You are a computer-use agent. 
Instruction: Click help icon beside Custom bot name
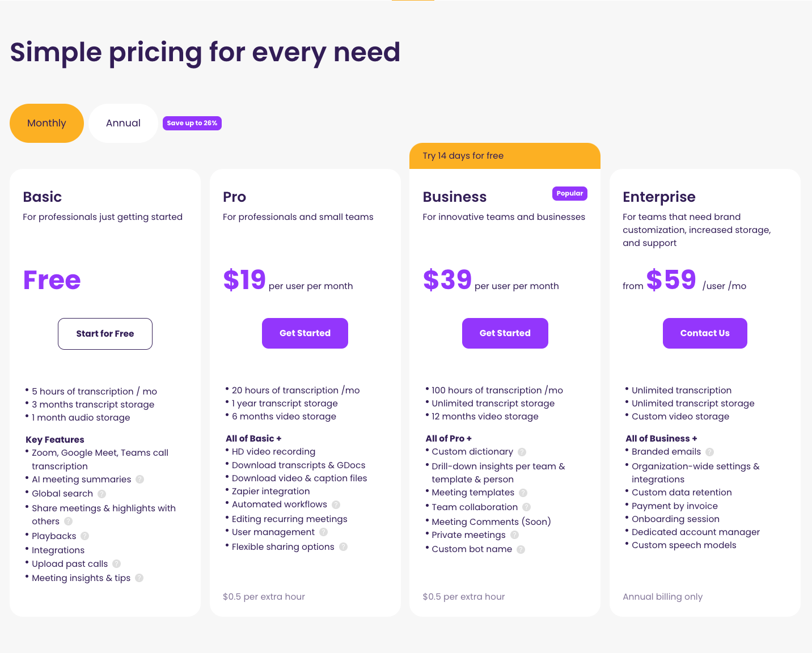click(x=521, y=550)
